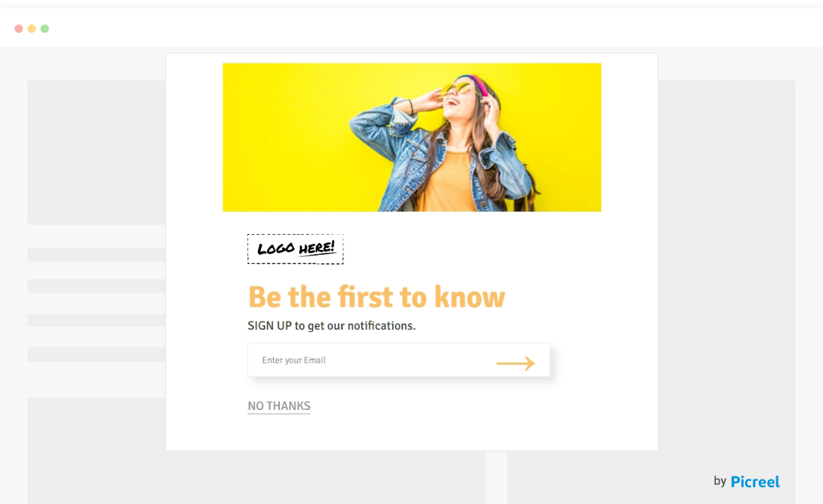Click the first gray placeholder bar

point(96,255)
